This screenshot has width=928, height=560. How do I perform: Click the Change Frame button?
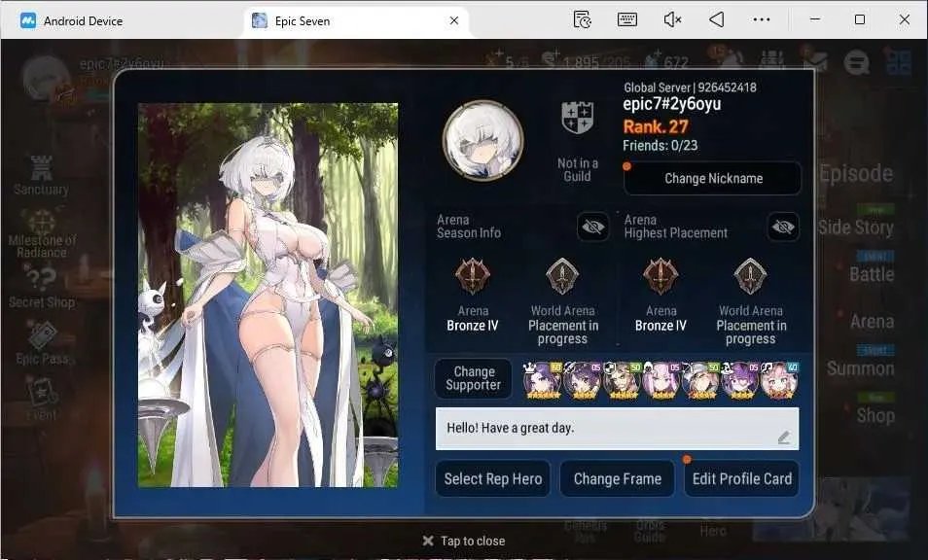(x=618, y=478)
